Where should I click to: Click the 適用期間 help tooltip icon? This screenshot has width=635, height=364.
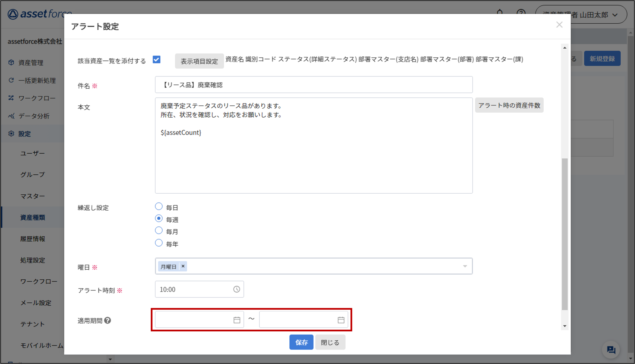pyautogui.click(x=108, y=320)
